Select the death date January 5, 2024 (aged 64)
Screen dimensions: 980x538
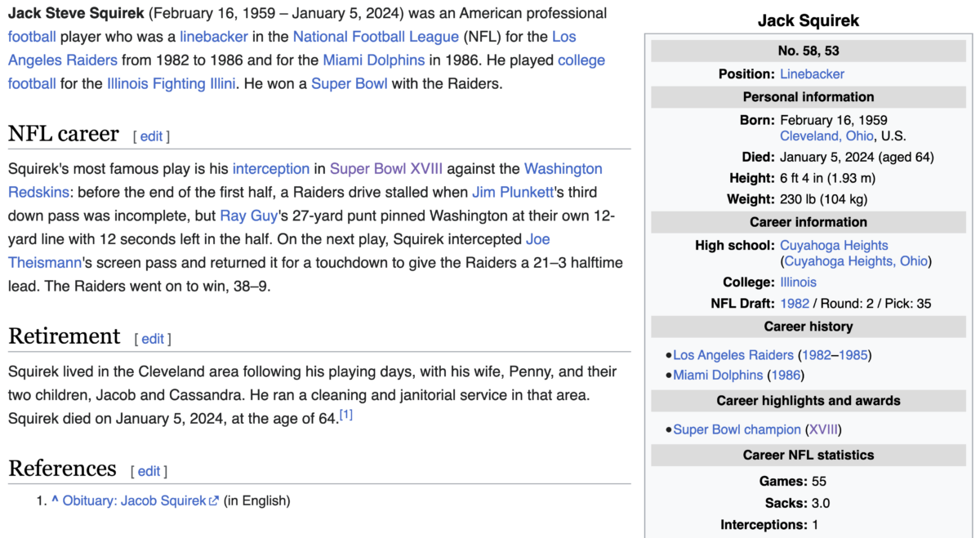(x=857, y=158)
